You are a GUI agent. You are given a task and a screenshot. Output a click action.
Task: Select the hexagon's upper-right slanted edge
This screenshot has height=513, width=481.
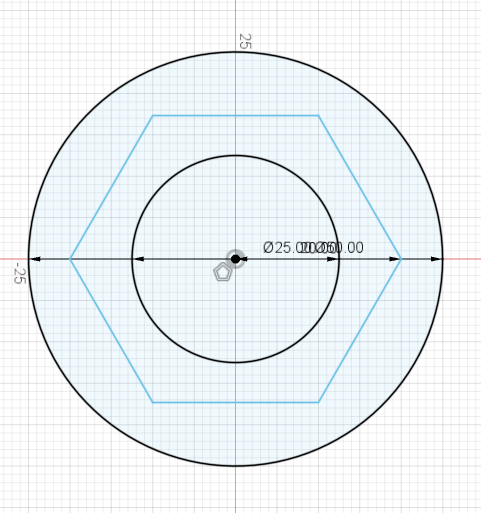tap(360, 187)
